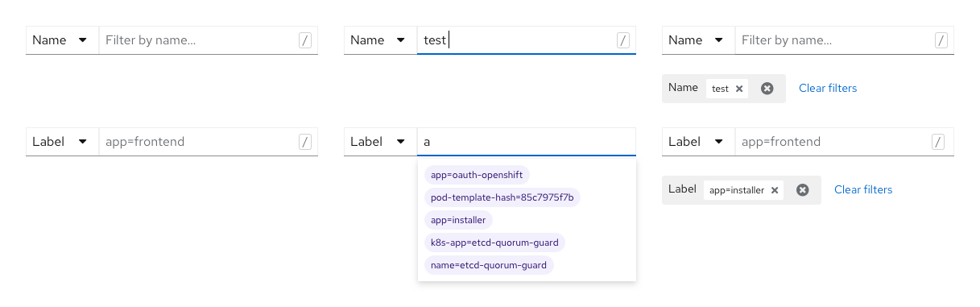Select the 'pod-template-hash=85c7975f7b' suggestion

pos(502,197)
